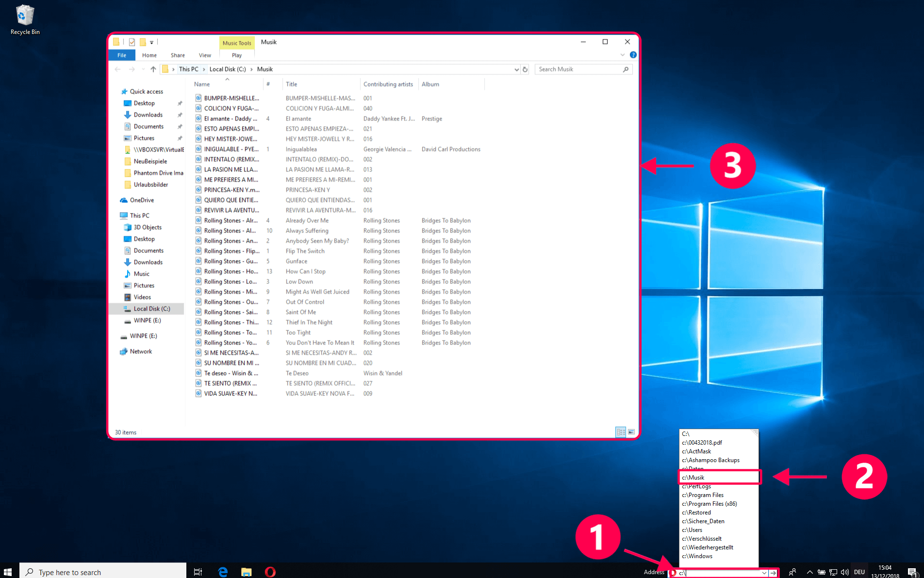
Task: Sort by the Title column header
Action: 321,84
